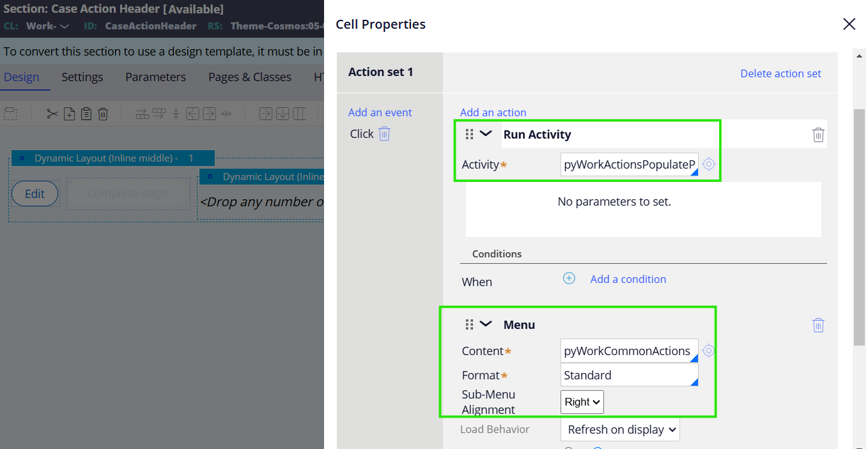Viewport: 868px width, 449px height.
Task: Select the Cut tool in the Design toolbar
Action: [x=53, y=113]
